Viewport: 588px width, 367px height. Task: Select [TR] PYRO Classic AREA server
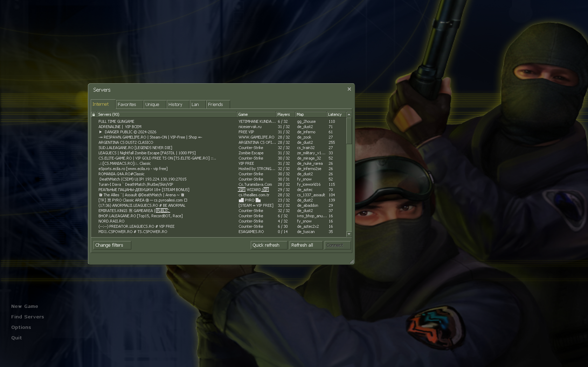219,200
